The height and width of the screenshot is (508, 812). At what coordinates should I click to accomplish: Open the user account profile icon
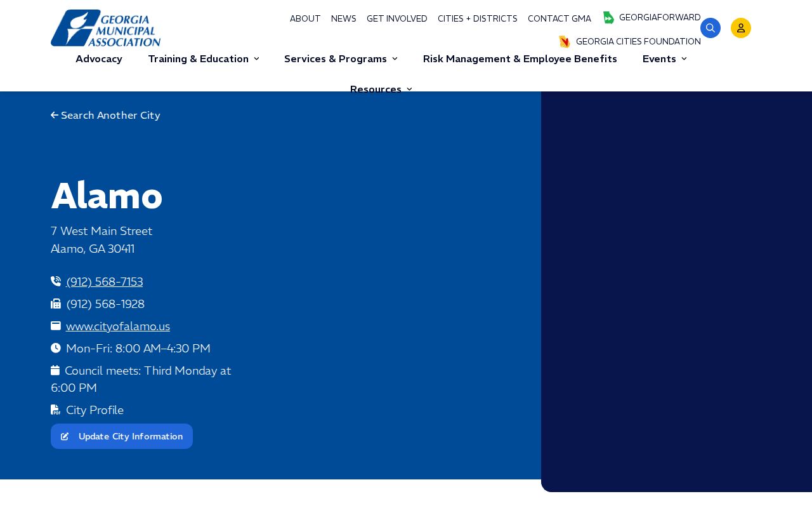(741, 28)
